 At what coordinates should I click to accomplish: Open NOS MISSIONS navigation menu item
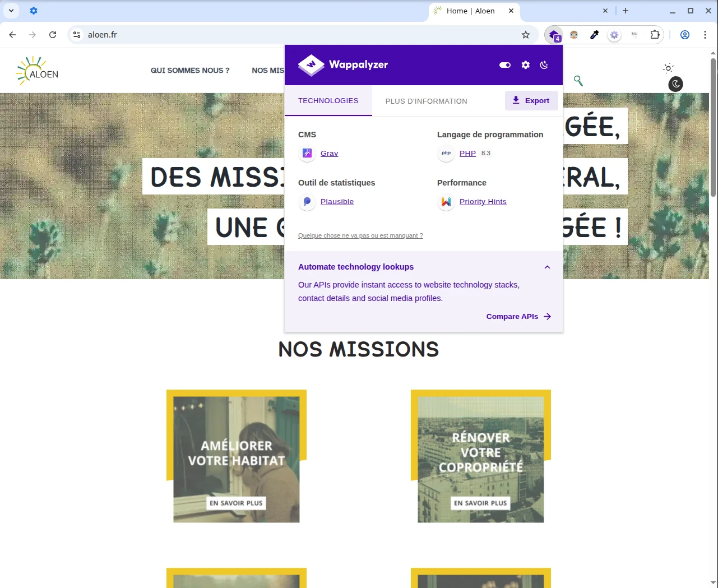click(x=268, y=71)
